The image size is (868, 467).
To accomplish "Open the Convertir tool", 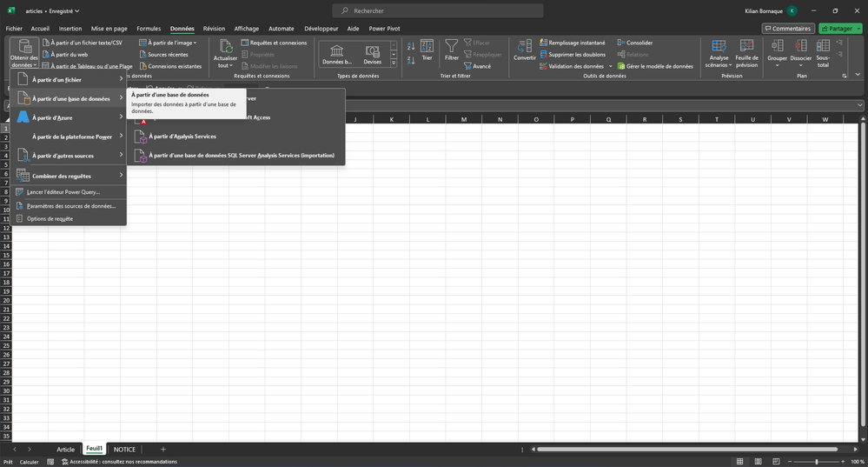I will pos(524,50).
